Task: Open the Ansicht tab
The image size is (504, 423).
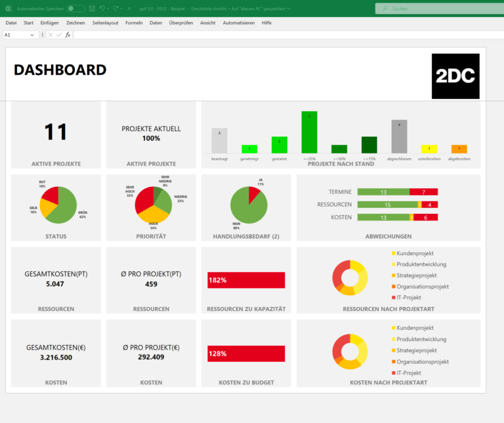Action: [x=207, y=23]
